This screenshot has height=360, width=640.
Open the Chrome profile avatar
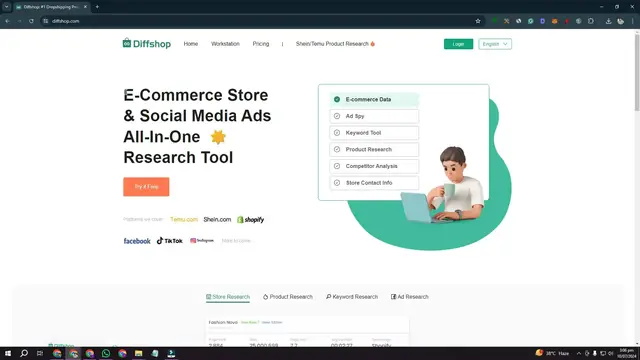[x=620, y=21]
